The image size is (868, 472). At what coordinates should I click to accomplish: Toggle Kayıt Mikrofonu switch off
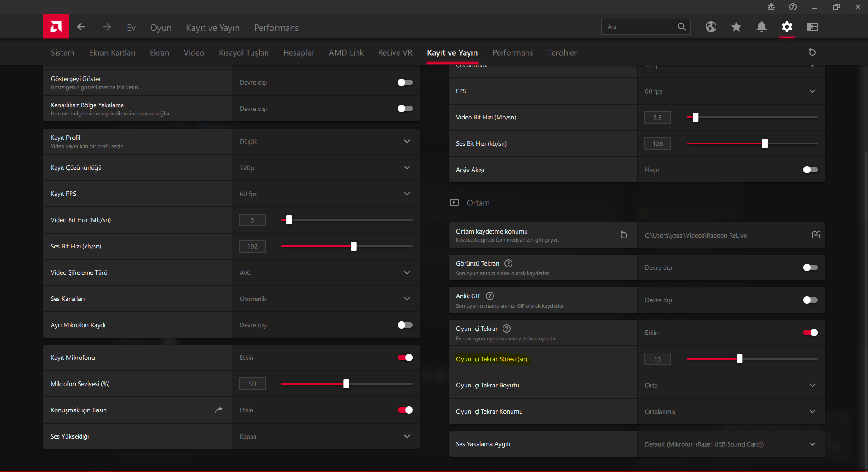click(x=405, y=358)
